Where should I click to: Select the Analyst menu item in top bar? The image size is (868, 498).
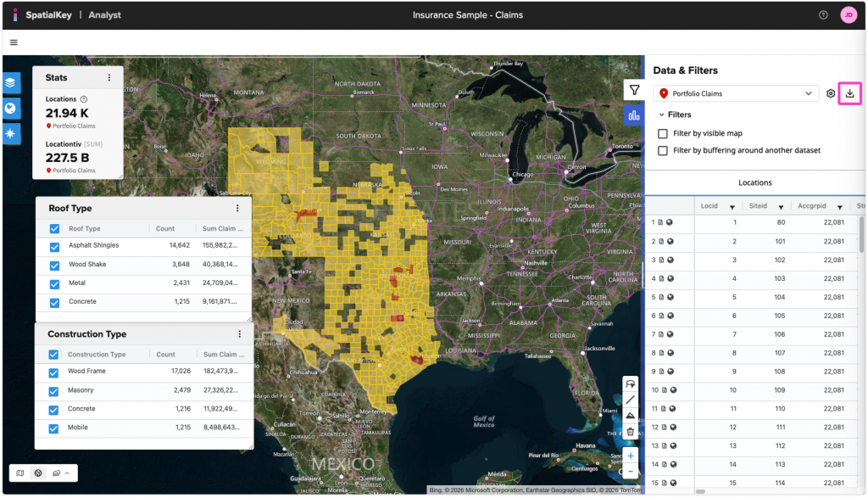pyautogui.click(x=104, y=14)
